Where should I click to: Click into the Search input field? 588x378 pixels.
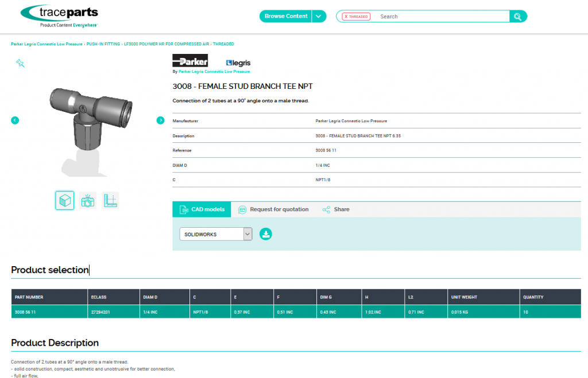point(439,17)
